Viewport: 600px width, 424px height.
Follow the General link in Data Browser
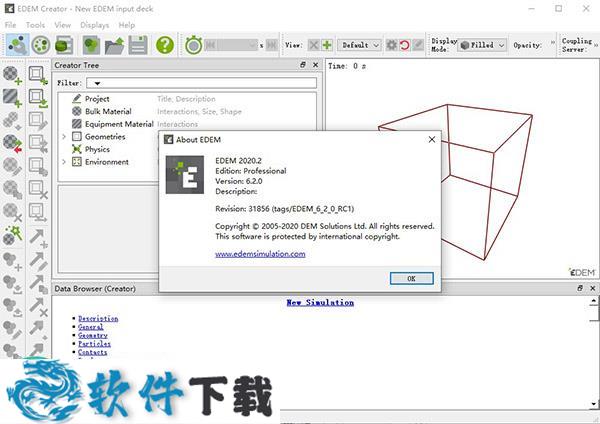pyautogui.click(x=91, y=327)
